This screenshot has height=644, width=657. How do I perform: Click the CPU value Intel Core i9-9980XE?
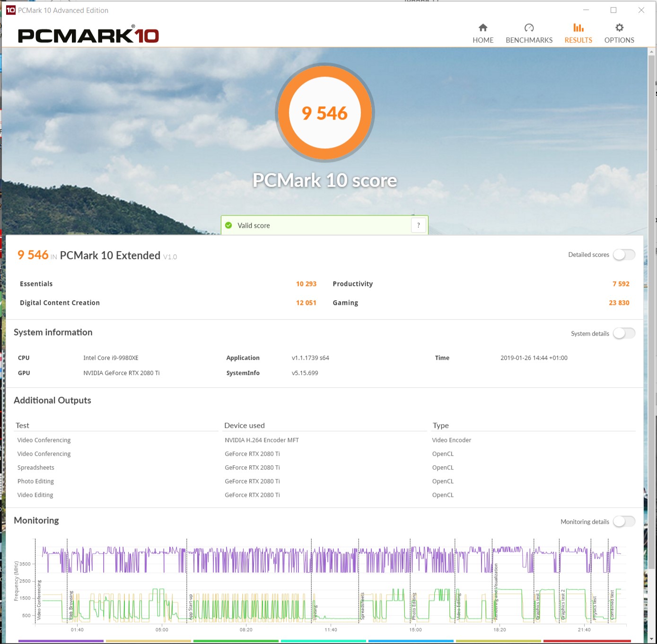pyautogui.click(x=111, y=358)
